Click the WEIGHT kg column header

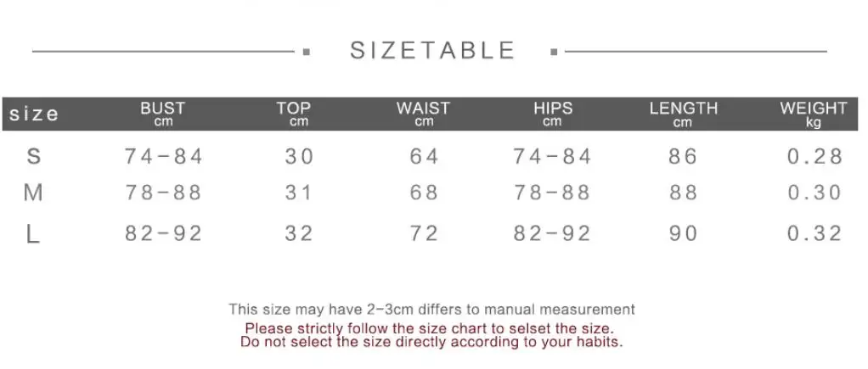[x=813, y=114]
